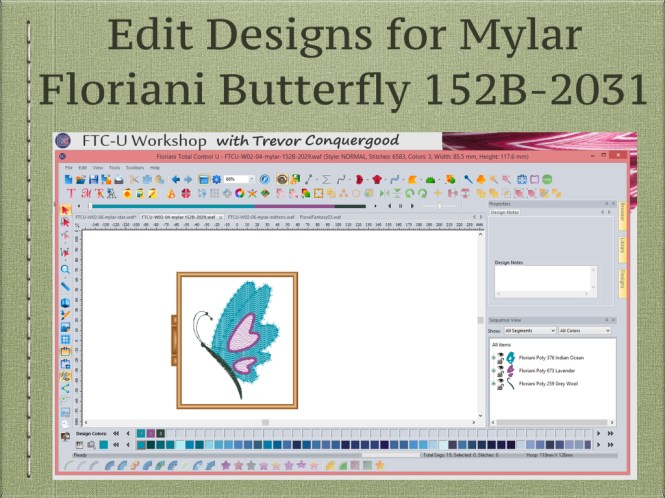Select the first teal Design Colors swatch
665x498 pixels.
(x=140, y=433)
